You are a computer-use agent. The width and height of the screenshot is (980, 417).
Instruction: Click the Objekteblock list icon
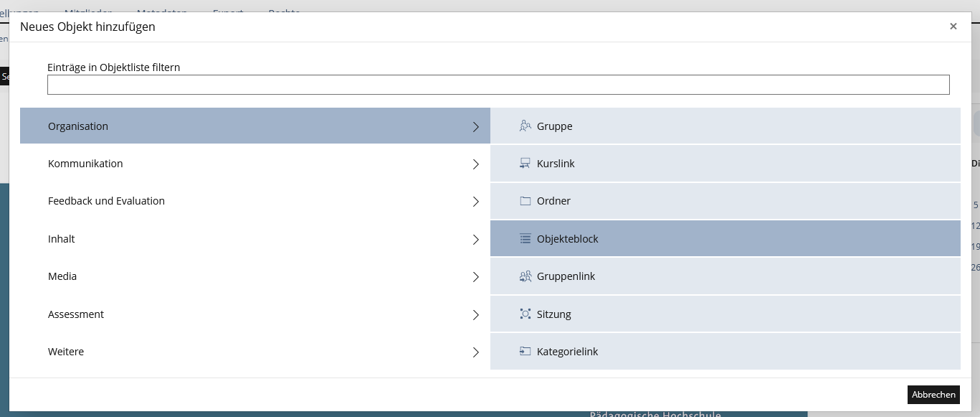click(x=525, y=239)
